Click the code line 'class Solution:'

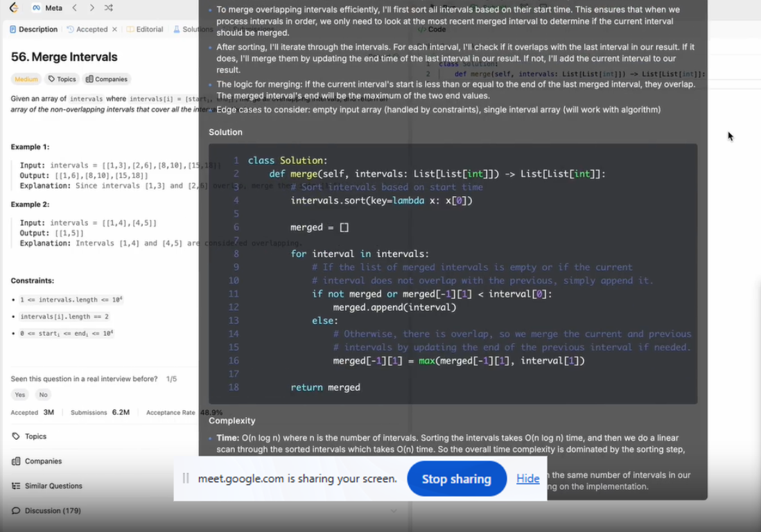tap(288, 161)
